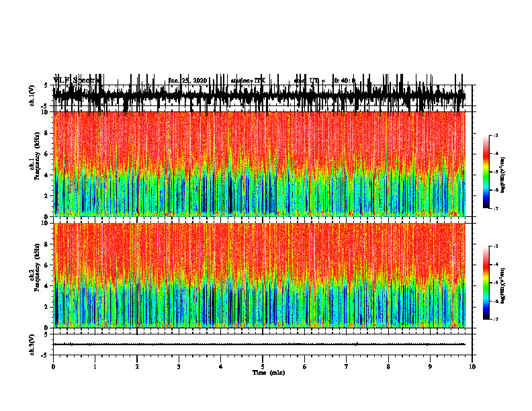Image resolution: width=532 pixels, height=411 pixels.
Task: Click the '5' tick on ch.1(V) axis
Action: (46, 86)
